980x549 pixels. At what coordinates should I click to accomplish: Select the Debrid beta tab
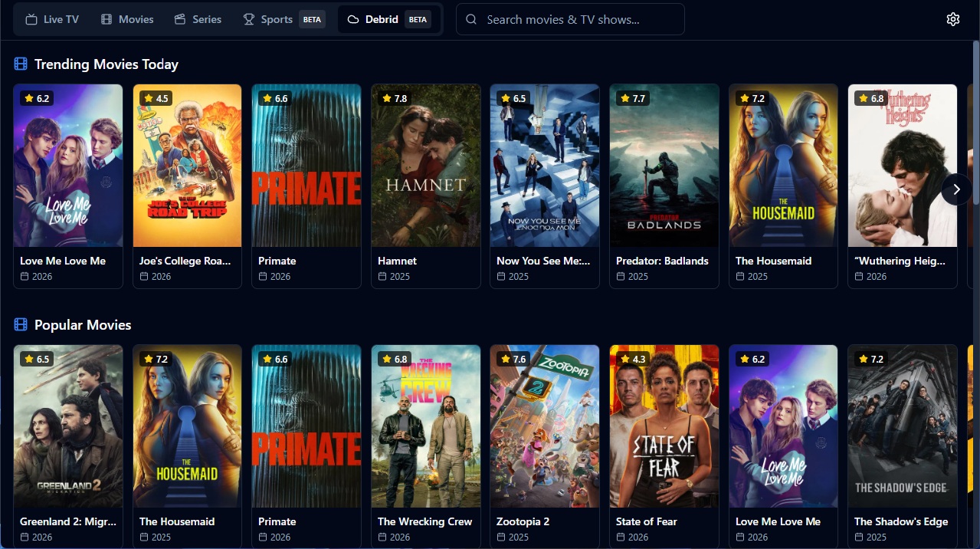click(x=388, y=19)
